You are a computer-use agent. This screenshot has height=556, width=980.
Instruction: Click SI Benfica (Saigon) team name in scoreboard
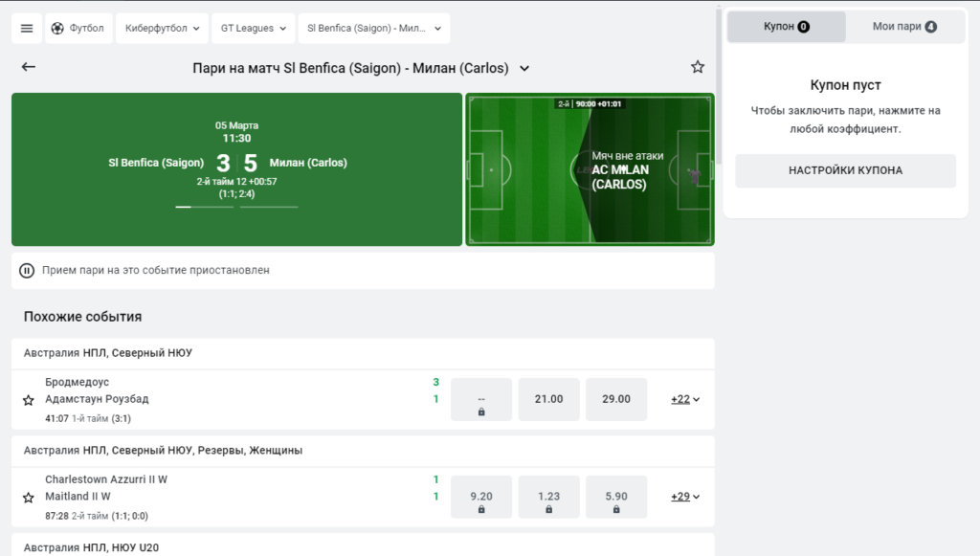pyautogui.click(x=156, y=163)
